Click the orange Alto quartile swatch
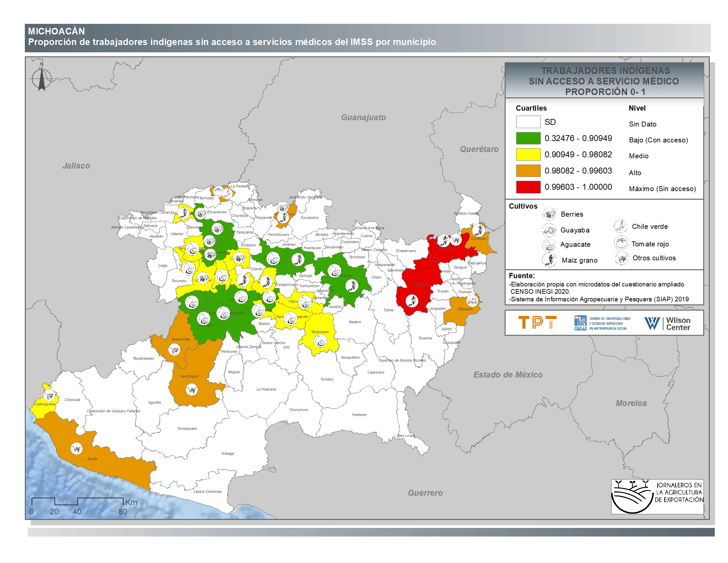The width and height of the screenshot is (728, 563). coord(528,171)
